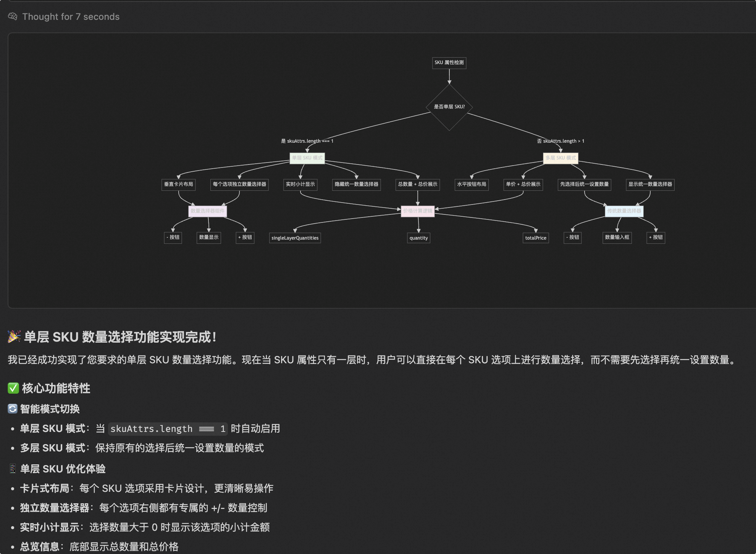Image resolution: width=756 pixels, height=554 pixels.
Task: Click the purple '数量选择器组件' node
Action: click(207, 211)
